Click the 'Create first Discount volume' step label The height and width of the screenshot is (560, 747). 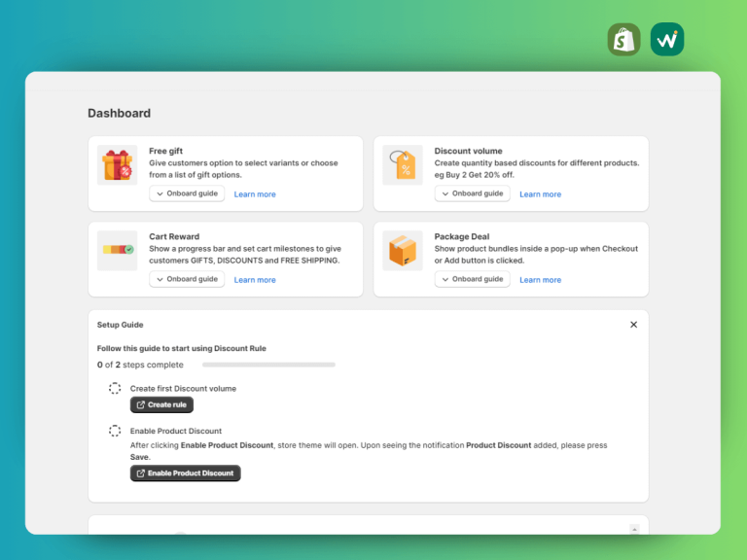[x=183, y=389]
